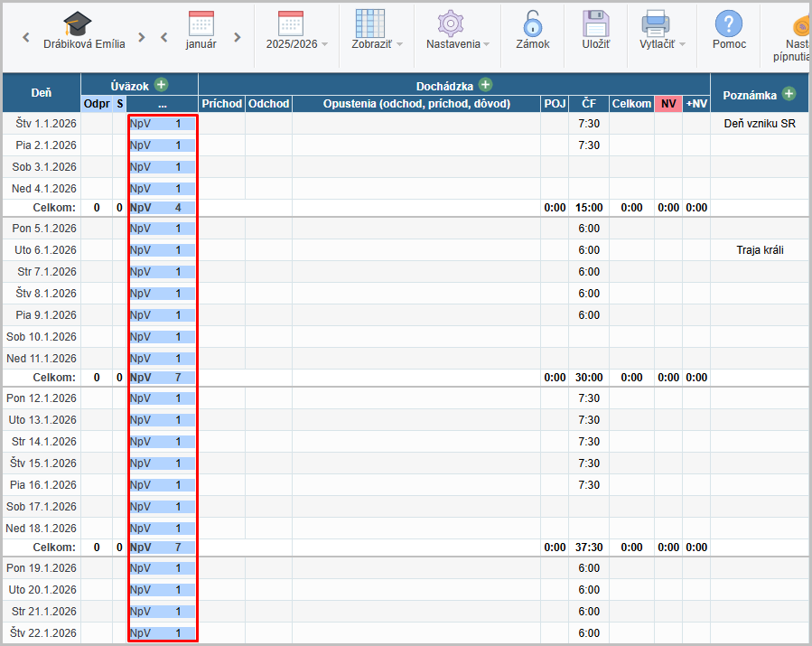Click the Príchod column header

coord(221,104)
